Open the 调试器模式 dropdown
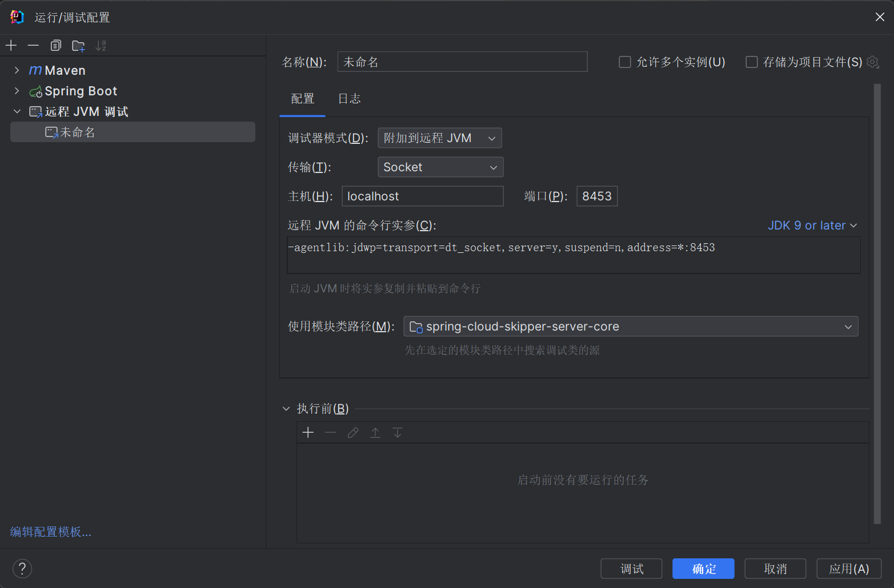 pyautogui.click(x=439, y=138)
